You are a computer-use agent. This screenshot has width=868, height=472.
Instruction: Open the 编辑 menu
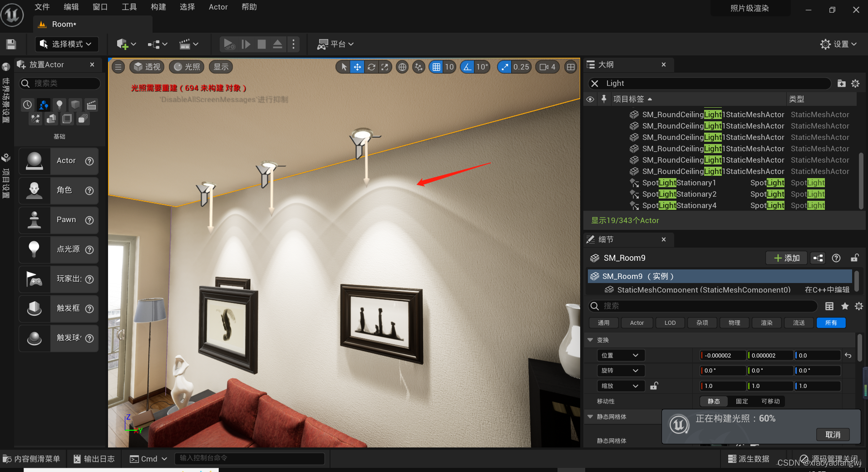pyautogui.click(x=71, y=7)
